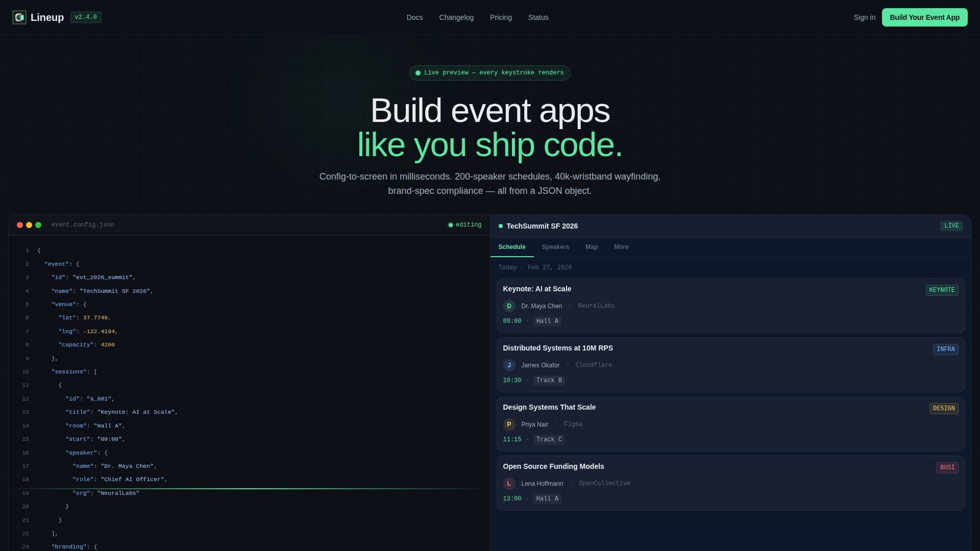Click the 10:30 session time
980x551 pixels.
click(512, 381)
